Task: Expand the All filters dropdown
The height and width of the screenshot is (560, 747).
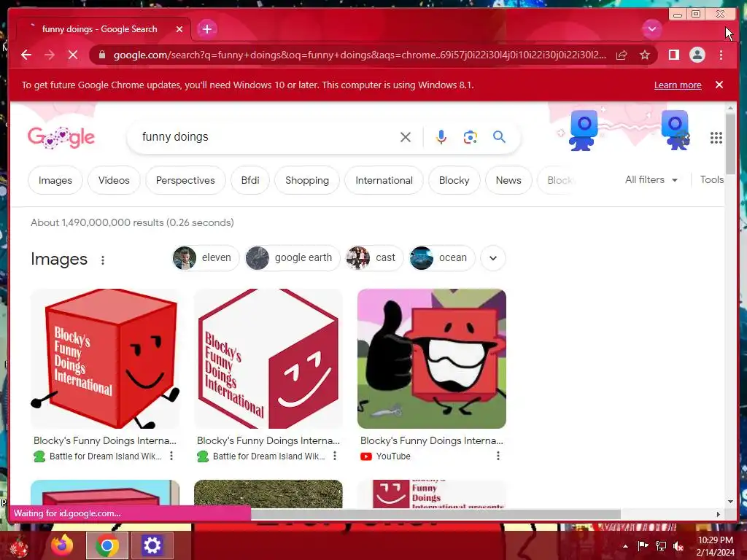Action: (651, 180)
